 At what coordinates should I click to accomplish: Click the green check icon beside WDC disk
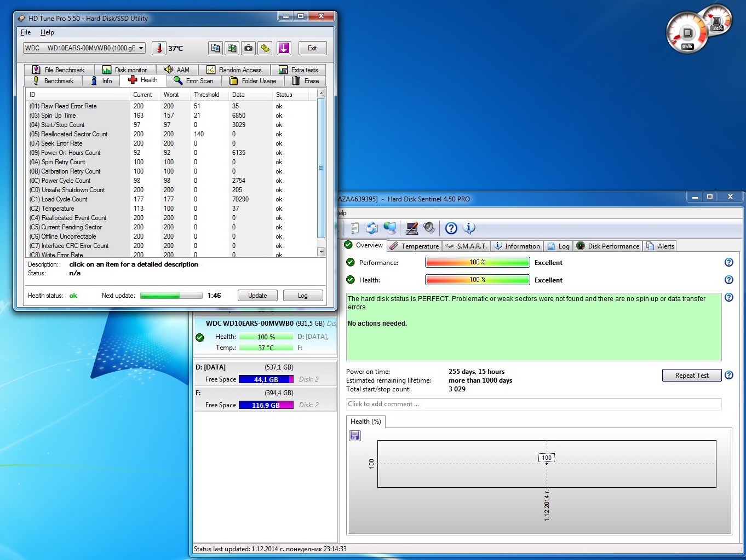200,337
